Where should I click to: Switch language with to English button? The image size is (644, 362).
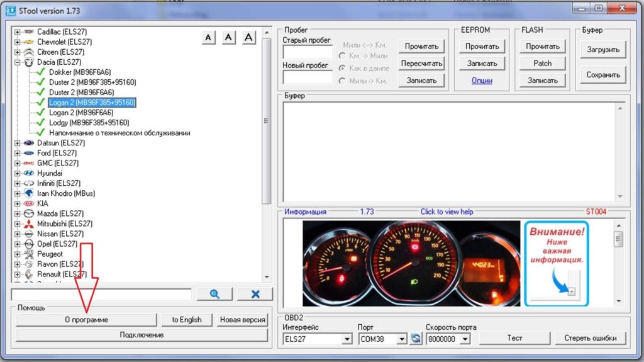click(186, 320)
